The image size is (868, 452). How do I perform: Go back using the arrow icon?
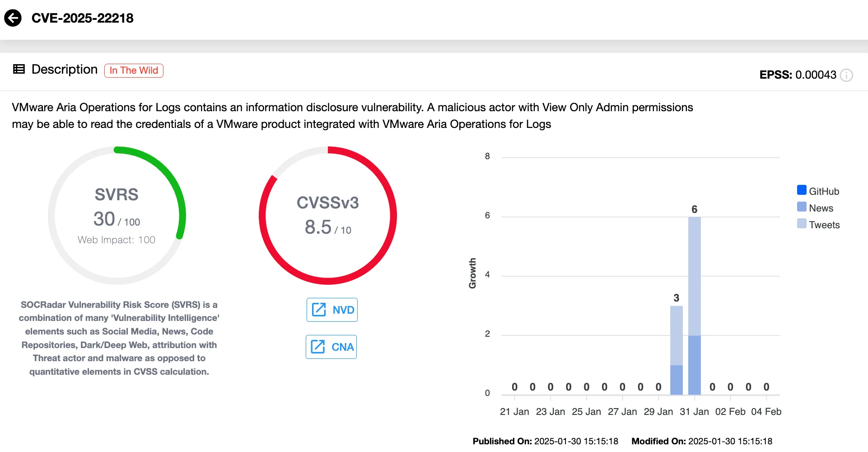click(13, 18)
